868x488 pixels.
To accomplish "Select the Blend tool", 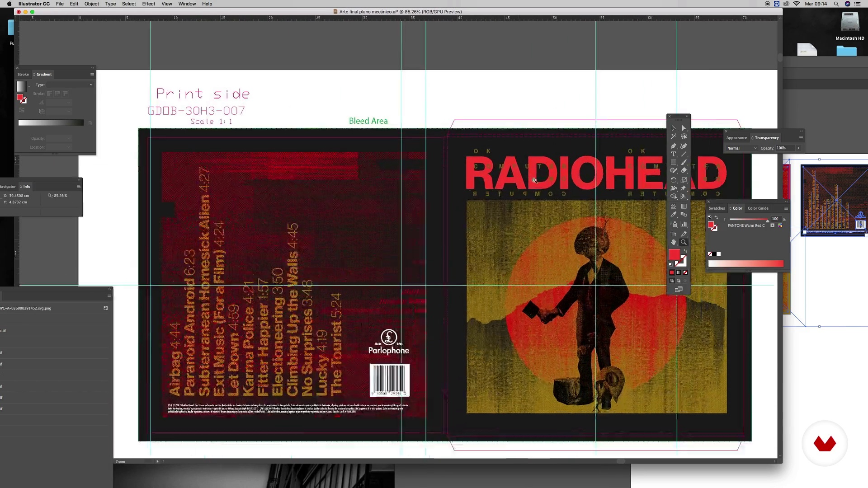I will pos(684,215).
